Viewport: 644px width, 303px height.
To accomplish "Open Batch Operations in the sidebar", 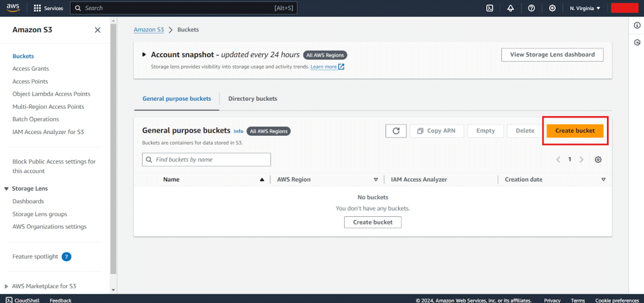I will (x=36, y=119).
